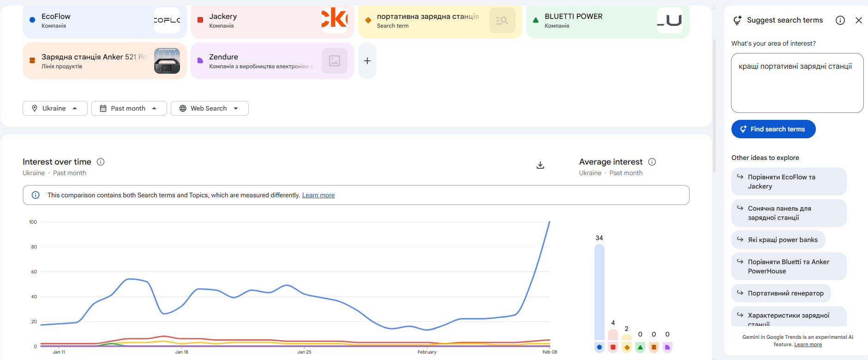The image size is (868, 360).
Task: Click the area of interest text field
Action: [797, 83]
